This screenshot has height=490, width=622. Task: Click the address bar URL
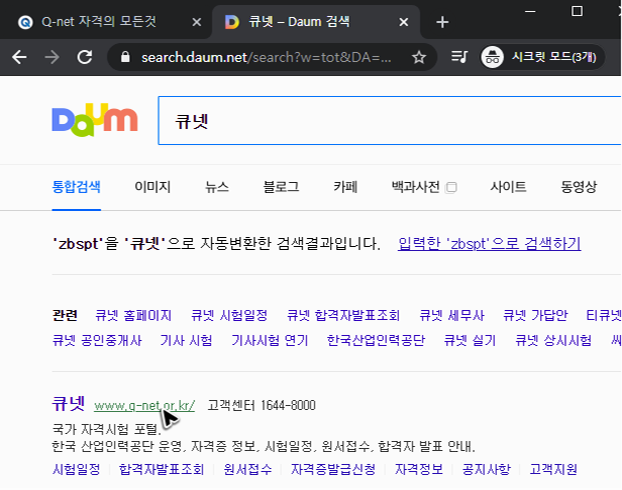point(266,58)
